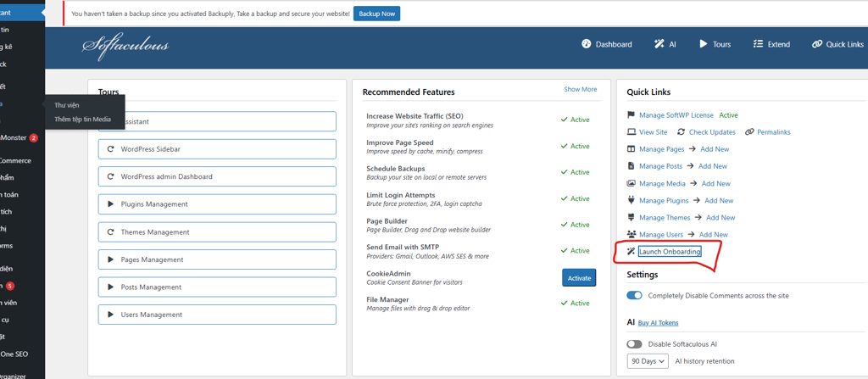
Task: Select Thêm tệp tin Media submenu item
Action: click(x=82, y=120)
